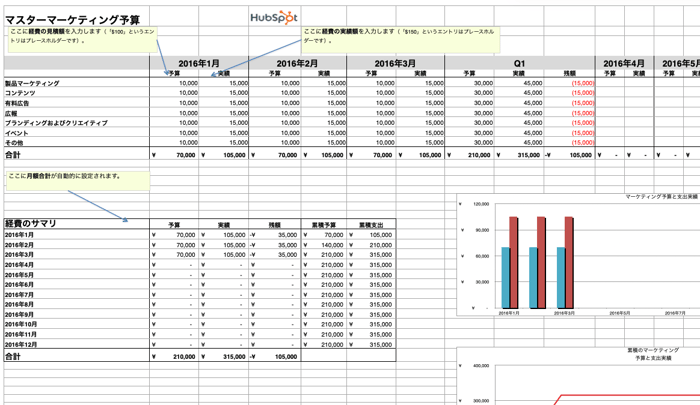This screenshot has width=700, height=405.
Task: Select the 2016年12月 summary row label
Action: 21,344
